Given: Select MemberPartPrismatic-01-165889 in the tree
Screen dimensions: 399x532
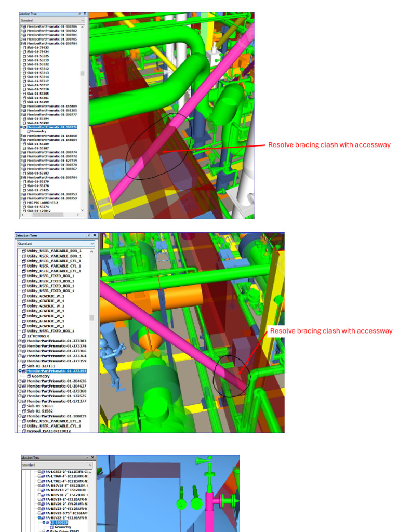Looking at the screenshot, I should pos(52,106).
